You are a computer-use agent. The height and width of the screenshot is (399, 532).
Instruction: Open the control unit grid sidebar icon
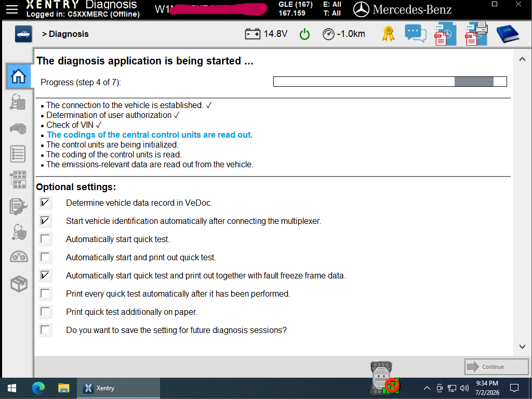coord(18,179)
